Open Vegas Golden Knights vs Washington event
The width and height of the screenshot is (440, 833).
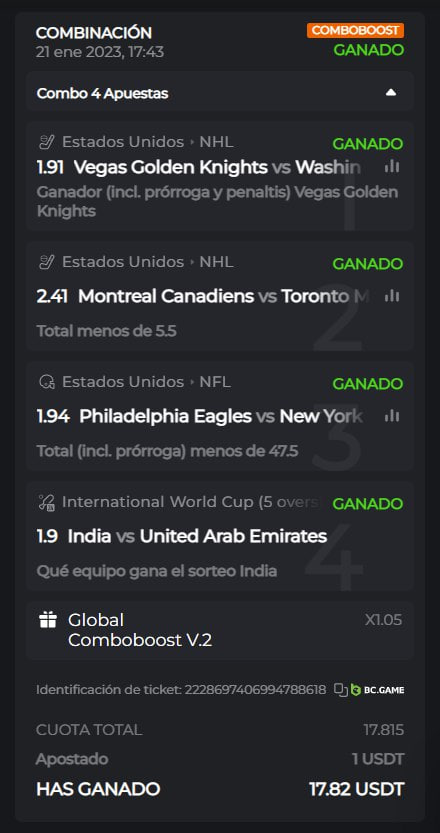pos(217,167)
